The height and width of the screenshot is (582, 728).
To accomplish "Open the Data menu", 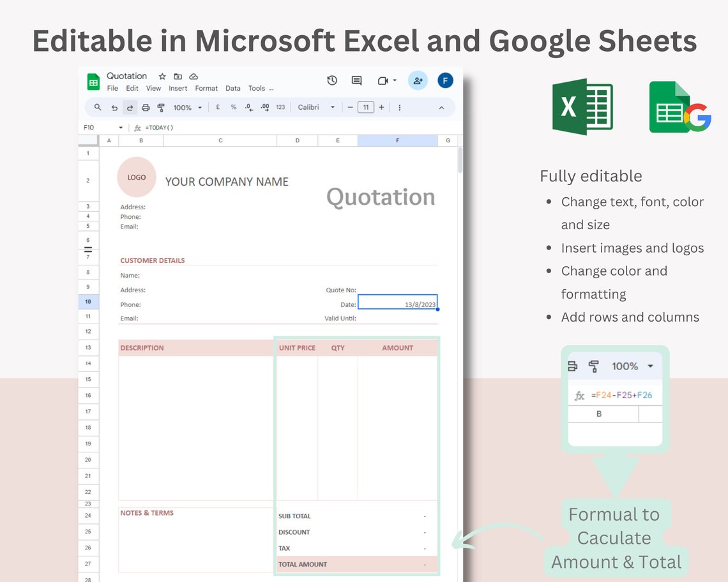I will click(232, 88).
